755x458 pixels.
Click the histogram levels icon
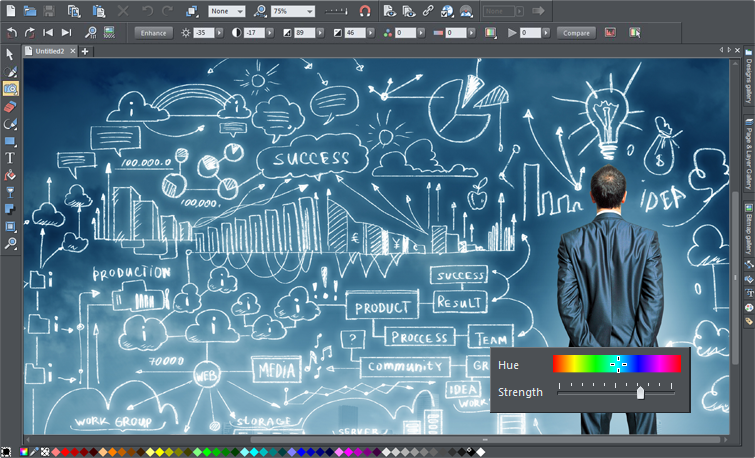[x=610, y=33]
